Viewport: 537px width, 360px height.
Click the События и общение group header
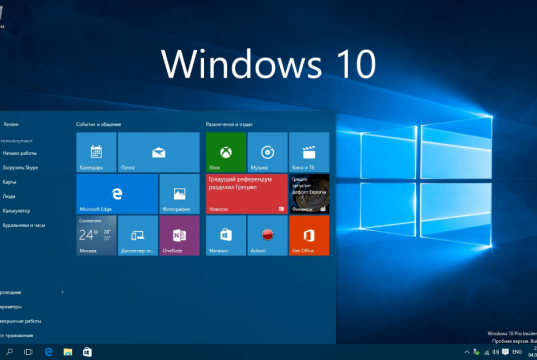[x=99, y=124]
